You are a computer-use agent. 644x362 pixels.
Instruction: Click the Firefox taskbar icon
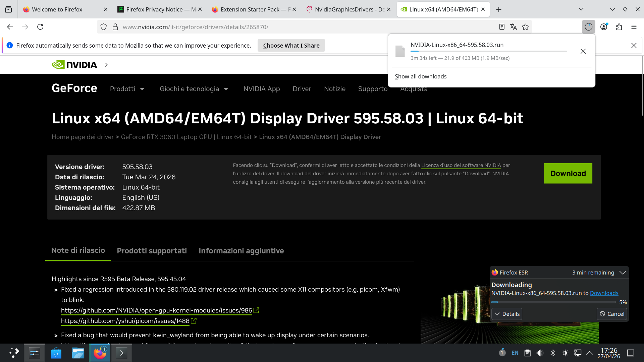tap(100, 353)
